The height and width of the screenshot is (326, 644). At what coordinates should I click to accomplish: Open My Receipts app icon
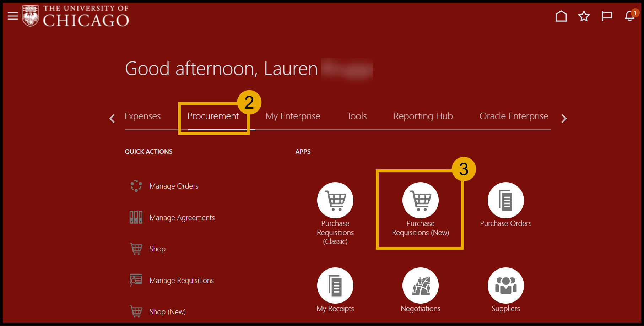pyautogui.click(x=335, y=286)
